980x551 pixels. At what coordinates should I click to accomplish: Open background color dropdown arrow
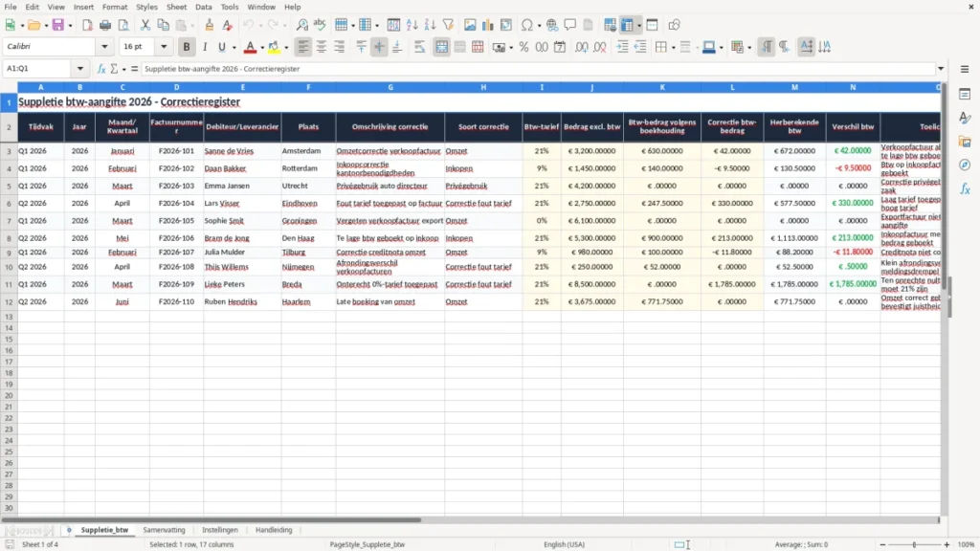[x=286, y=48]
